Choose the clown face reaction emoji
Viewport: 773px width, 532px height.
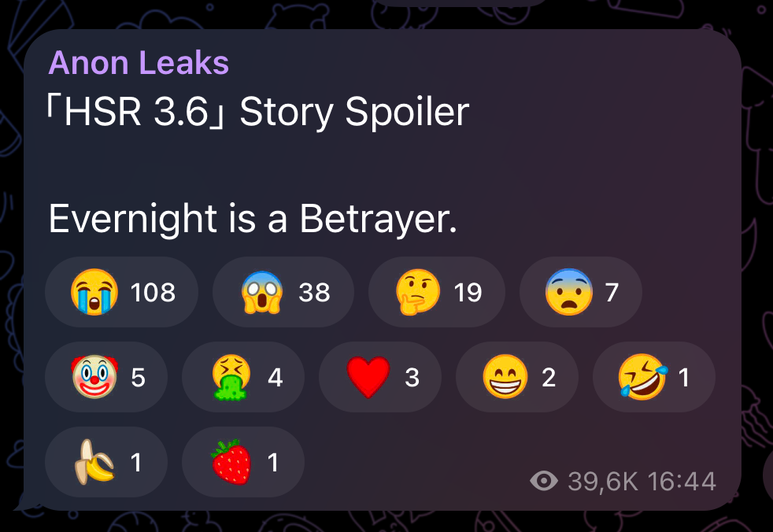pos(94,377)
